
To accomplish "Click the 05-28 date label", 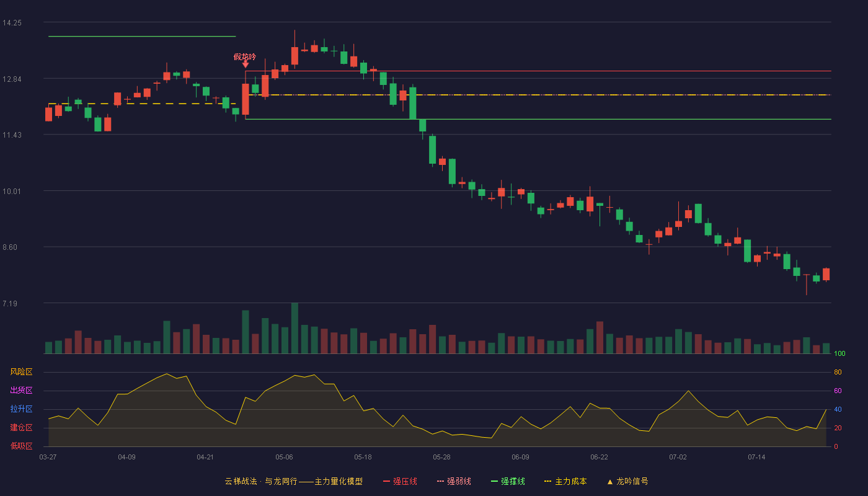I will [441, 457].
